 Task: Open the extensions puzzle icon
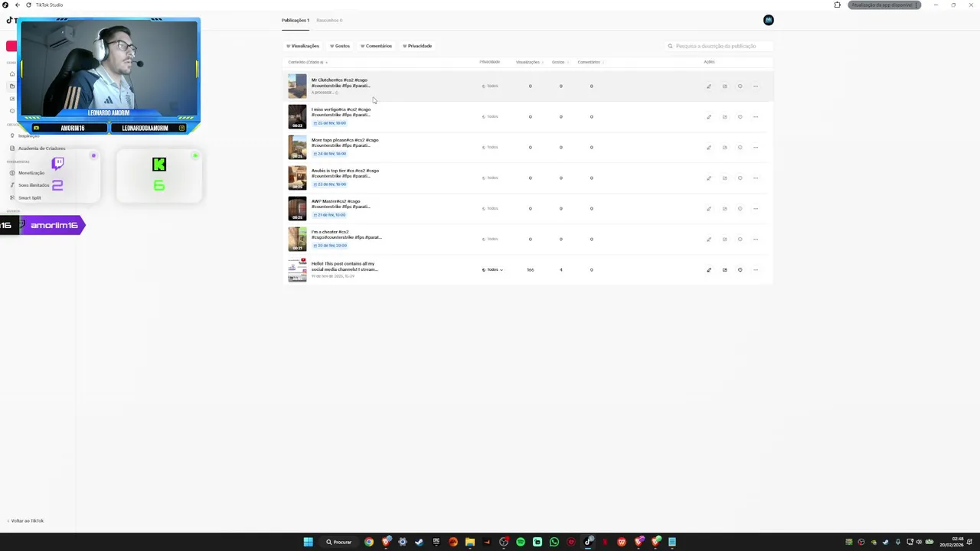pyautogui.click(x=837, y=5)
